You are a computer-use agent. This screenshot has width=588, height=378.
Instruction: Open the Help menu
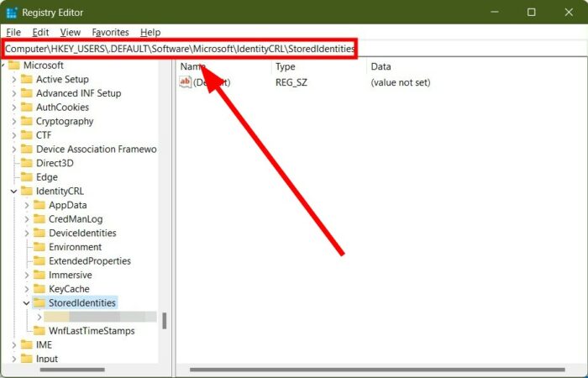coord(150,32)
